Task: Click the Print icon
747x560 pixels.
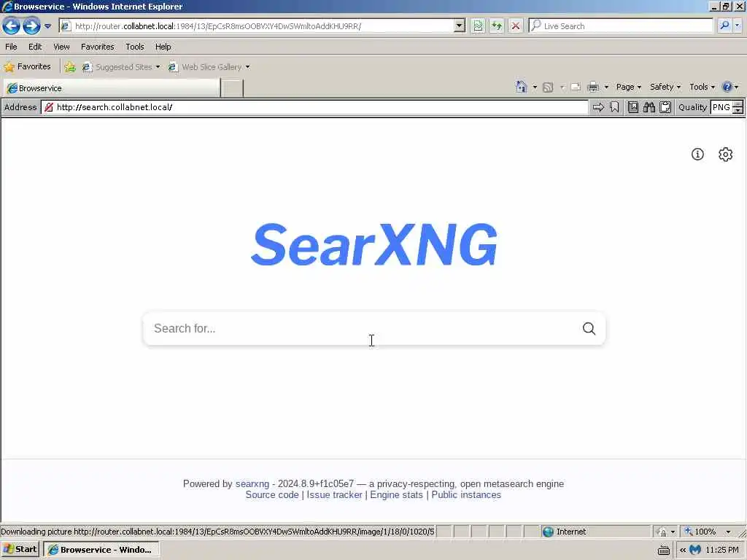Action: pos(592,87)
